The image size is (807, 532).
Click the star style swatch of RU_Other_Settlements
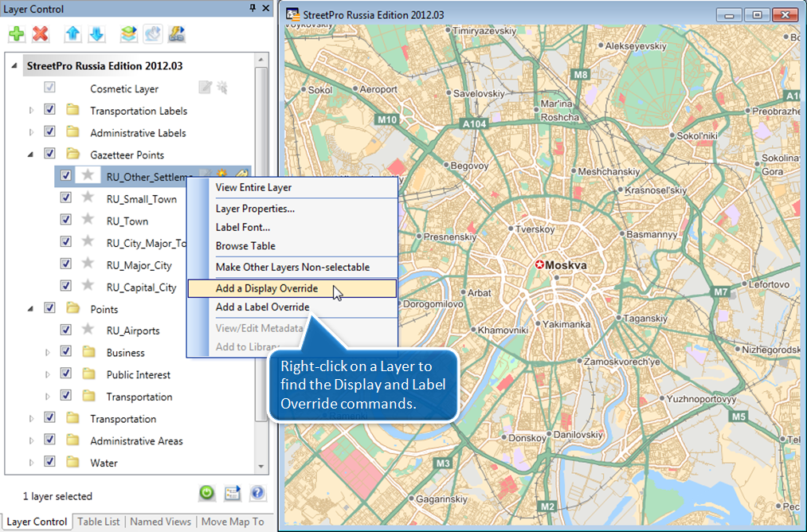[88, 175]
